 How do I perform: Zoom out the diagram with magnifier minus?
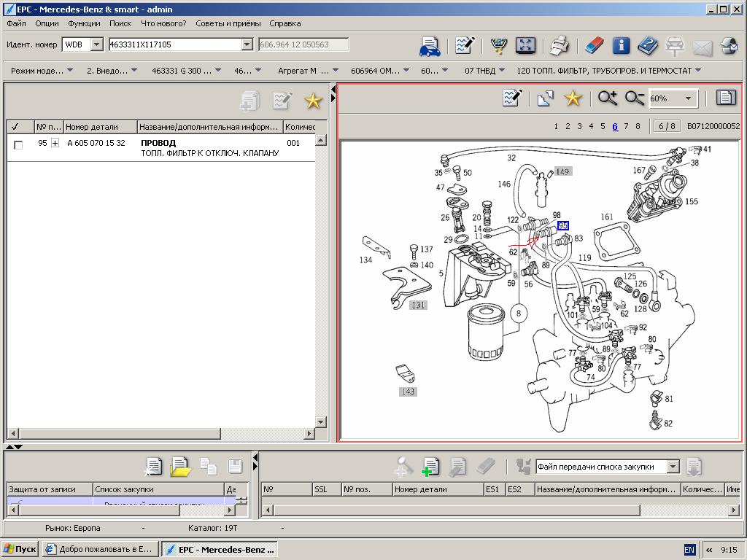[635, 98]
